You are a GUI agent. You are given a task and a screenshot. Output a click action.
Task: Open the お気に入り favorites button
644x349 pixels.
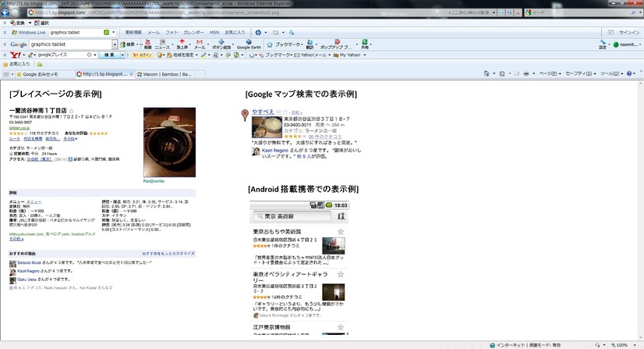pos(16,64)
